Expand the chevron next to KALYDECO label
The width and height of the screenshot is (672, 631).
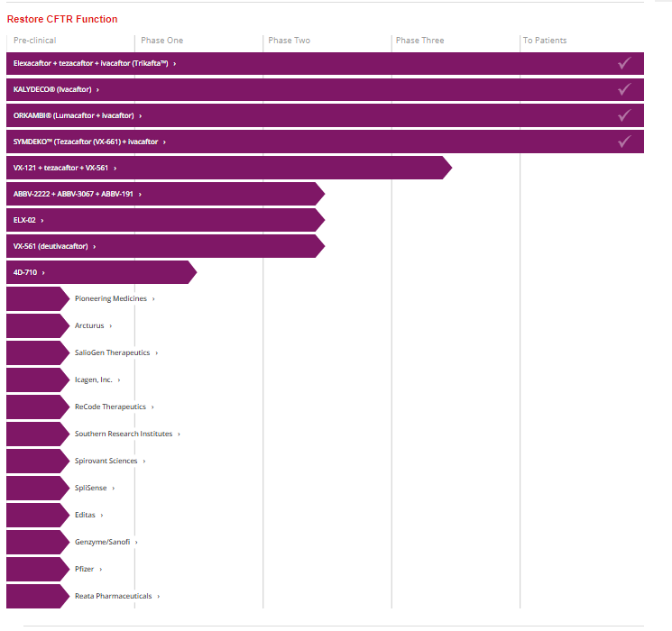[x=97, y=90]
